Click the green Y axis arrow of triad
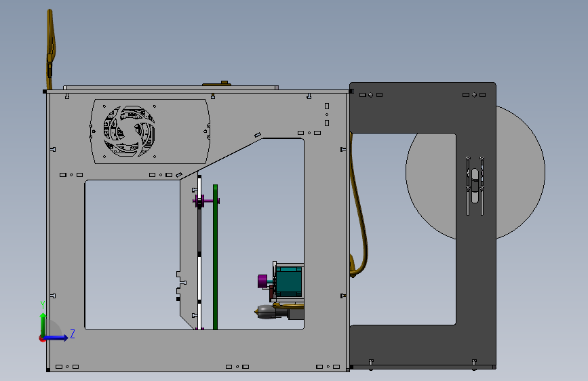 [43, 324]
